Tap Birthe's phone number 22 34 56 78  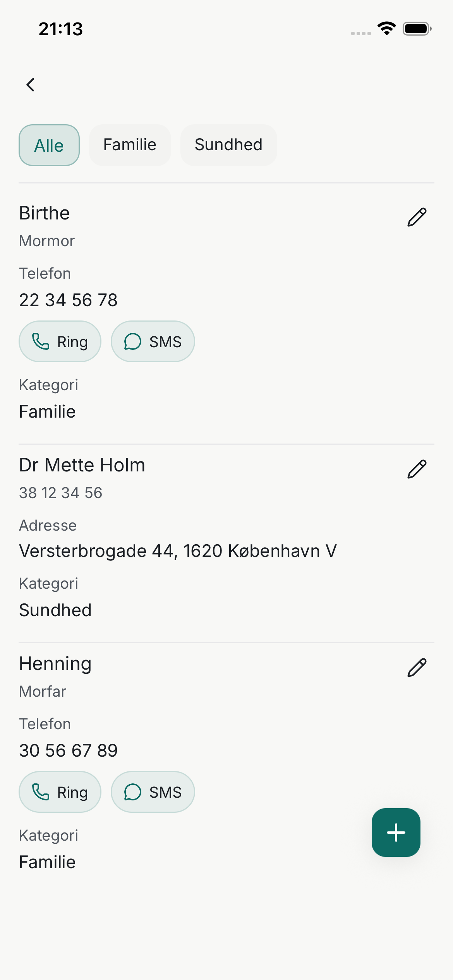[x=68, y=300]
